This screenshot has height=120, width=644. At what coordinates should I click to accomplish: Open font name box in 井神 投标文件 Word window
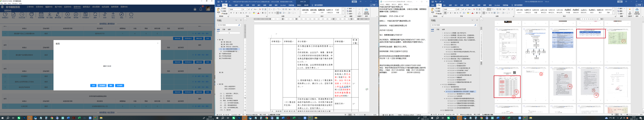450,9
